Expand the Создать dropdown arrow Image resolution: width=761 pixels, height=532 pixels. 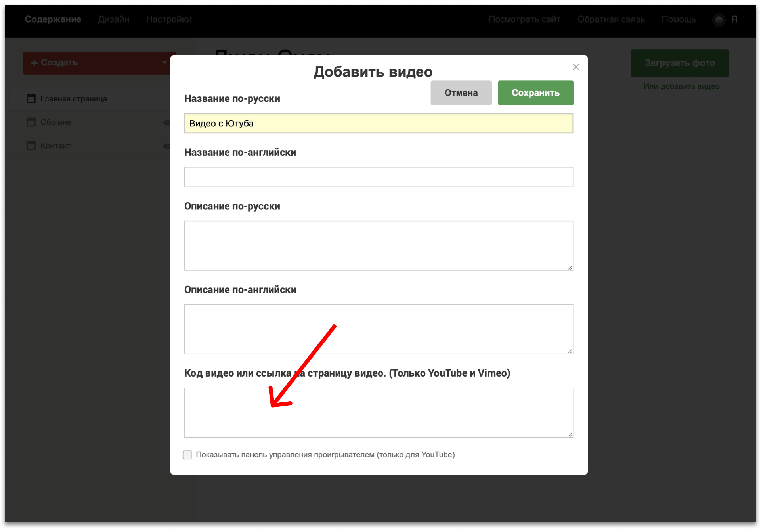tap(164, 63)
